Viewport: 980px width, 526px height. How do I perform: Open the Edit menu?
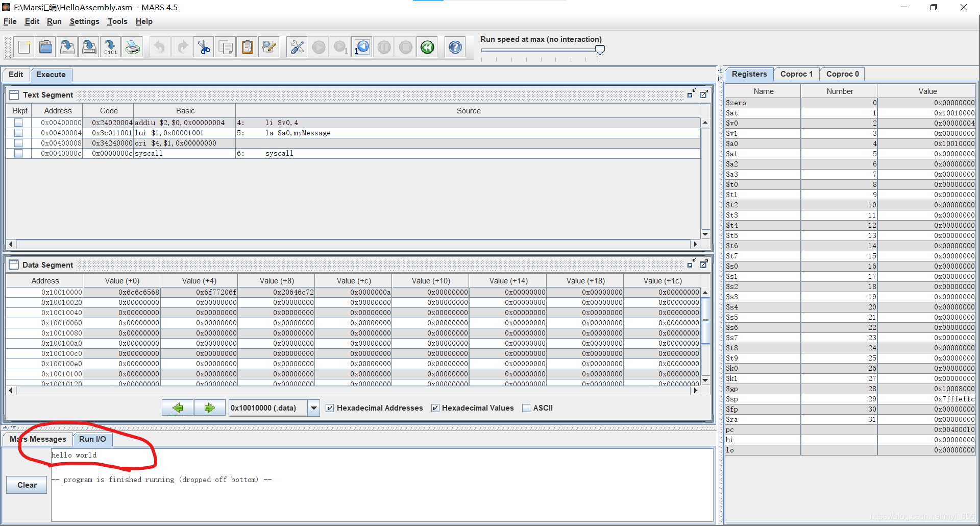[32, 21]
